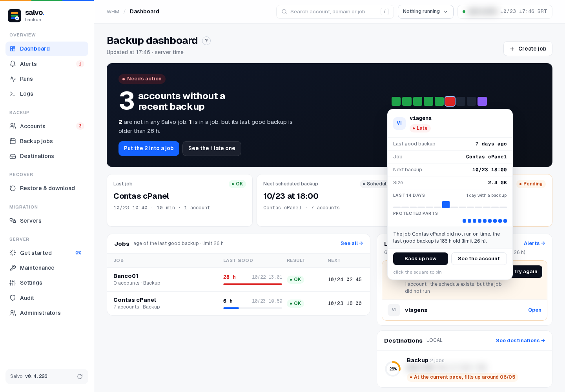Click See the 1 late one button
Viewport: 565px width, 392px height.
tap(211, 149)
